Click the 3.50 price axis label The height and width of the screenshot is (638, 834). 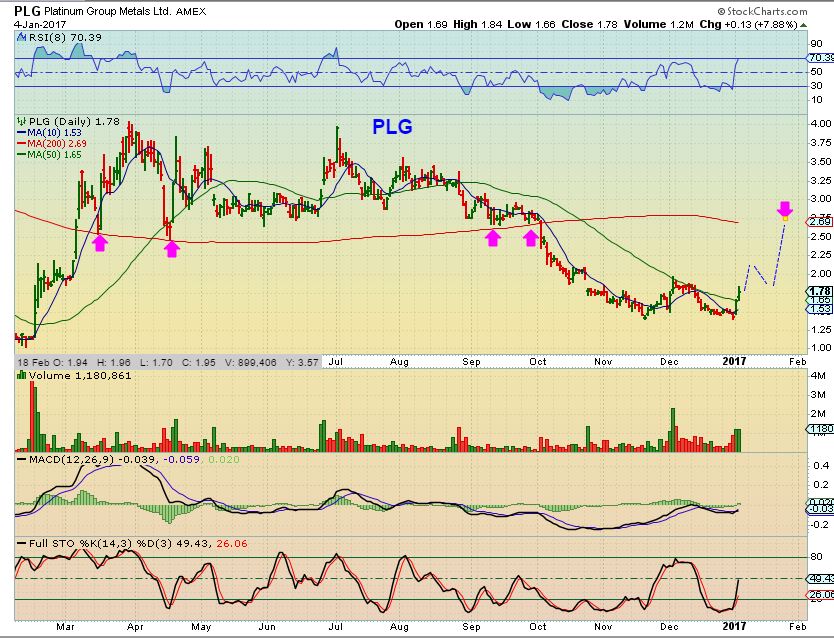[x=821, y=161]
